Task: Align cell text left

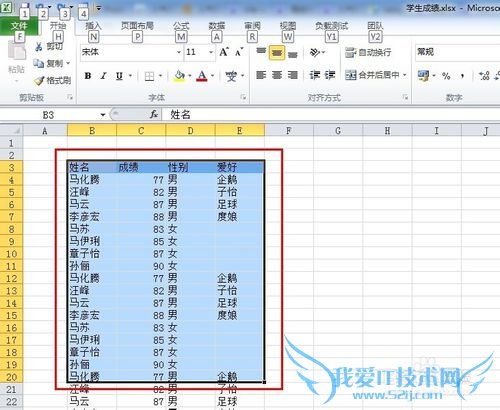Action: click(x=261, y=75)
